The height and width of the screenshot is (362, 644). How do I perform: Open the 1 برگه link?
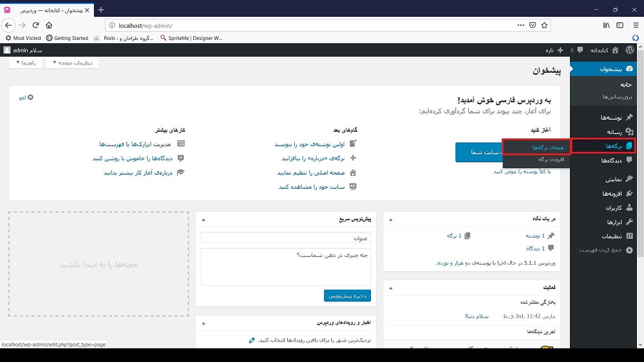(454, 236)
